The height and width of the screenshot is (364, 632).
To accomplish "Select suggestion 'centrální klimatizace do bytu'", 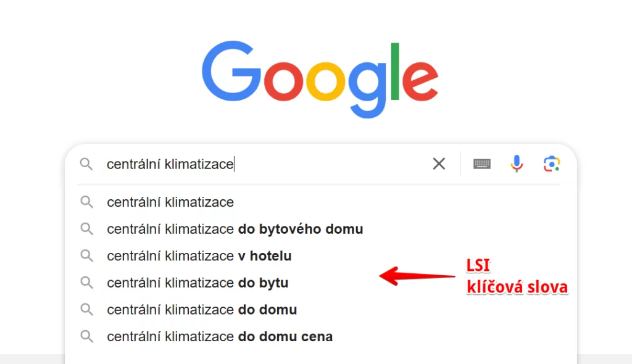I will [197, 283].
